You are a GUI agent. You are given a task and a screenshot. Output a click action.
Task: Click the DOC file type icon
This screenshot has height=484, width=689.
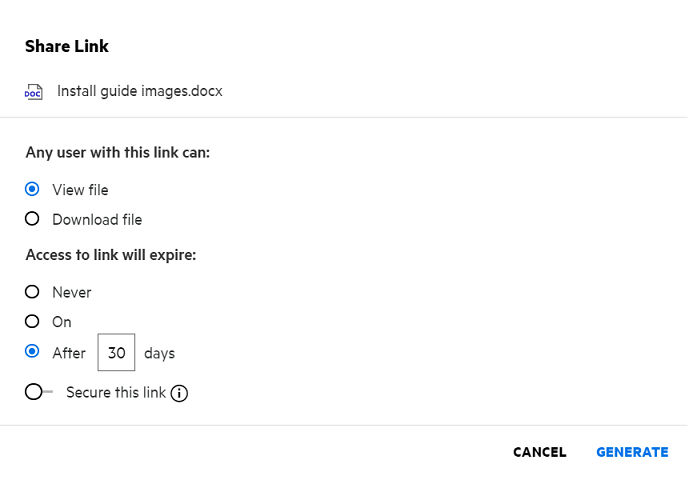(34, 92)
